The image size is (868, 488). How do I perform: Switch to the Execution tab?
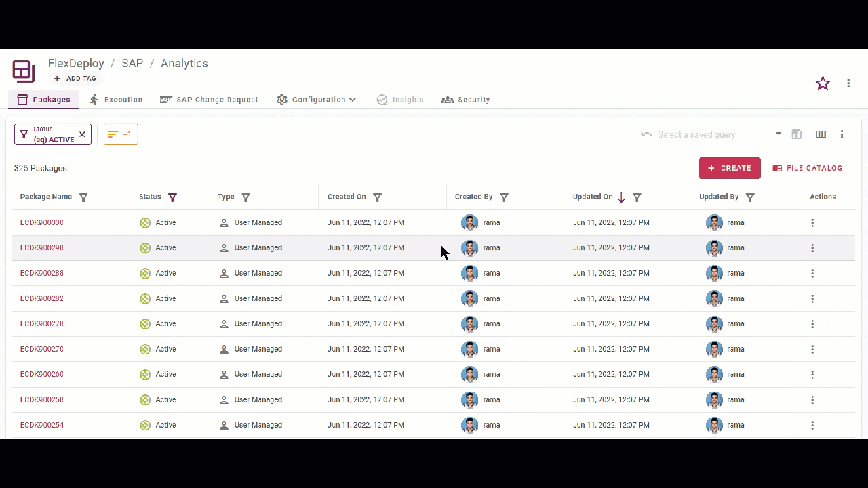click(116, 100)
